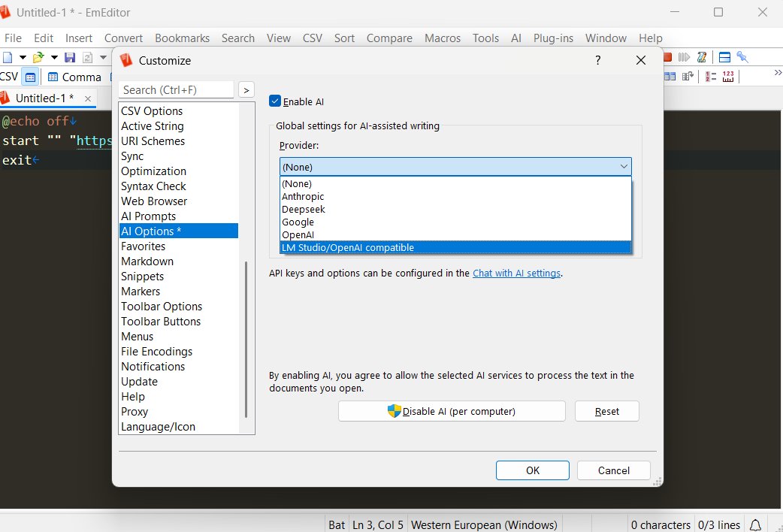Click Western European (Windows) encoding in status bar
783x532 pixels.
tap(484, 525)
